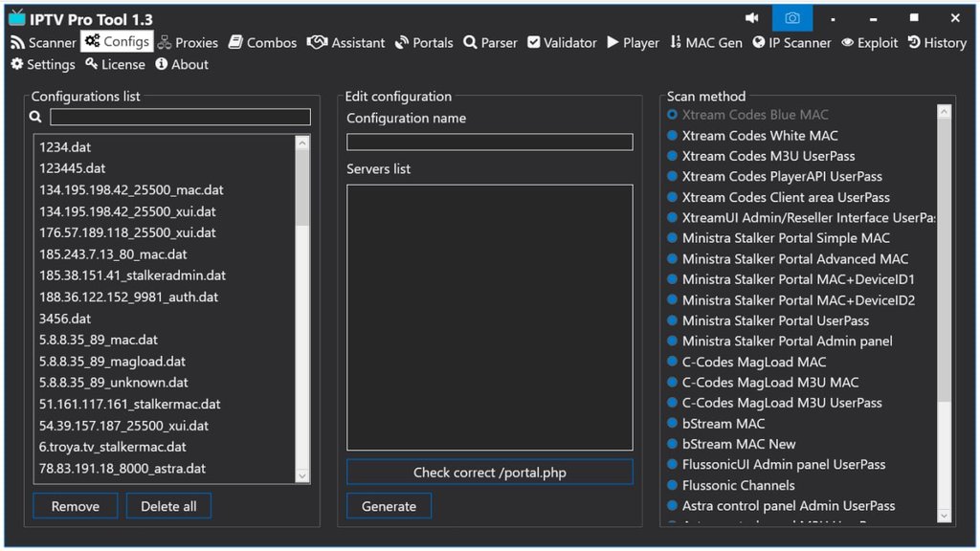The height and width of the screenshot is (551, 980).
Task: Open the Scanner tab
Action: click(43, 42)
